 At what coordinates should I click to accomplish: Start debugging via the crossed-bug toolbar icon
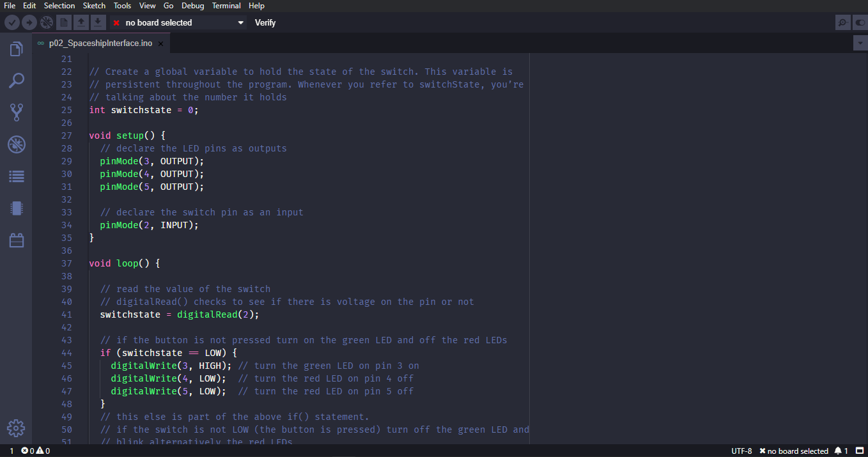click(x=45, y=22)
